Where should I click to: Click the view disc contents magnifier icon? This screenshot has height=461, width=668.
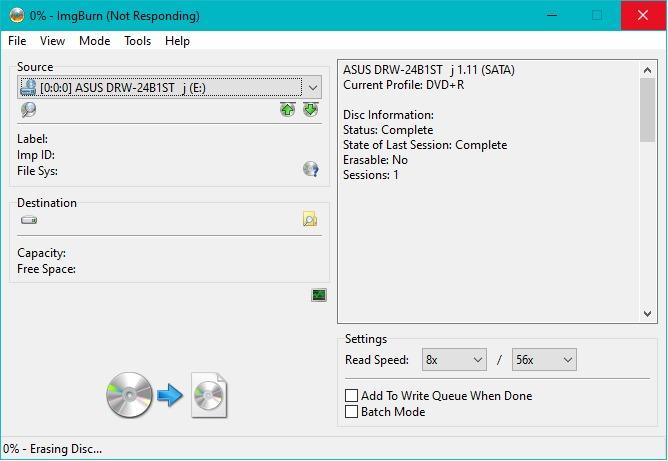[x=29, y=110]
